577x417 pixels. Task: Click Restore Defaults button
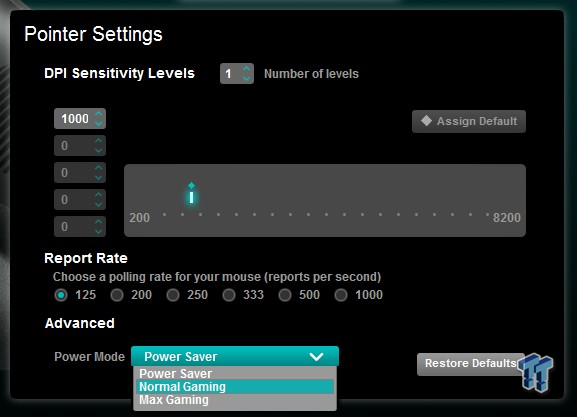point(471,364)
